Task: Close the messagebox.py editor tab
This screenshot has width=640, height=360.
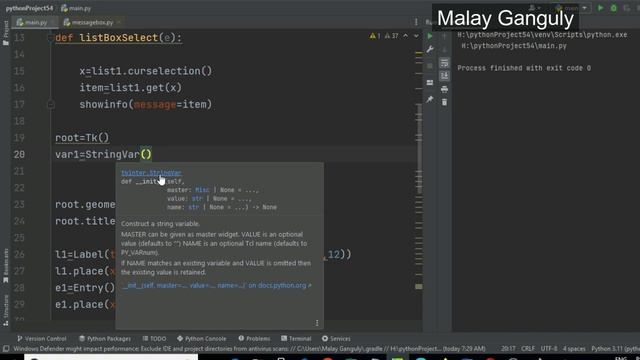Action: (119, 22)
